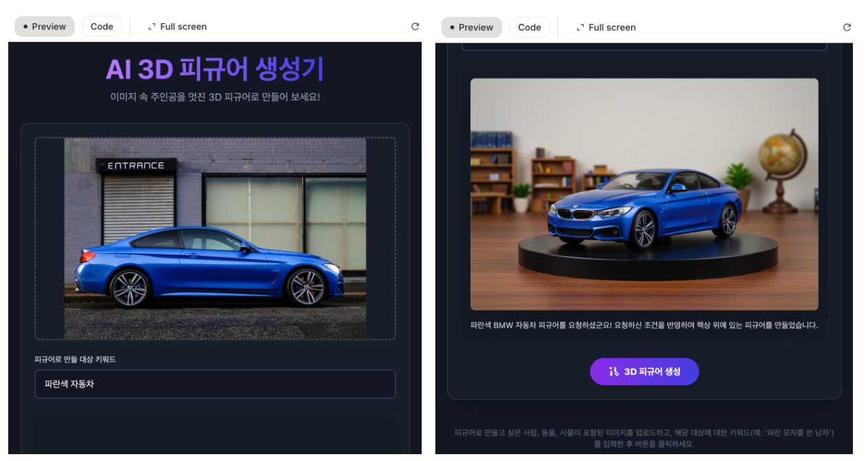
Task: Select the Preview tab in right panel
Action: click(471, 27)
